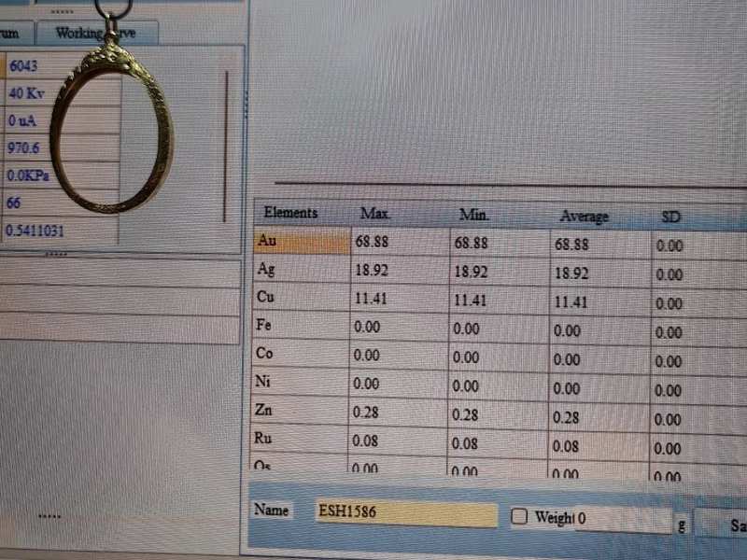Click the Average column header
747x560 pixels.
[x=584, y=217]
